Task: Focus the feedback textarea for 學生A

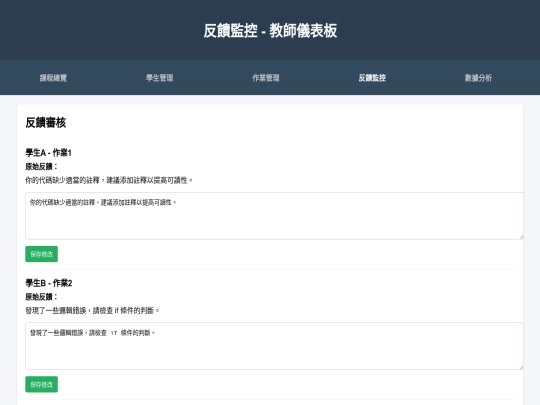Action: (x=274, y=216)
